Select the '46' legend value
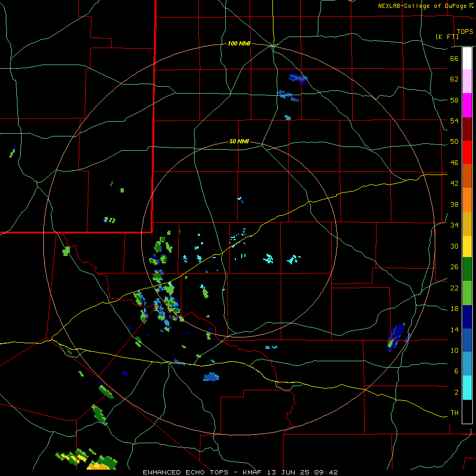This screenshot has height=476, width=476. [454, 163]
